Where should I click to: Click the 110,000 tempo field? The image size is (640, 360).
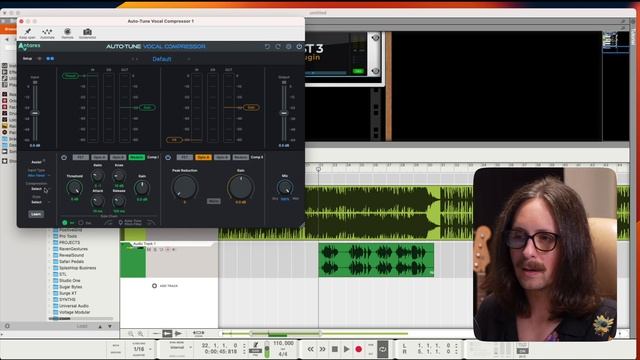(x=283, y=344)
